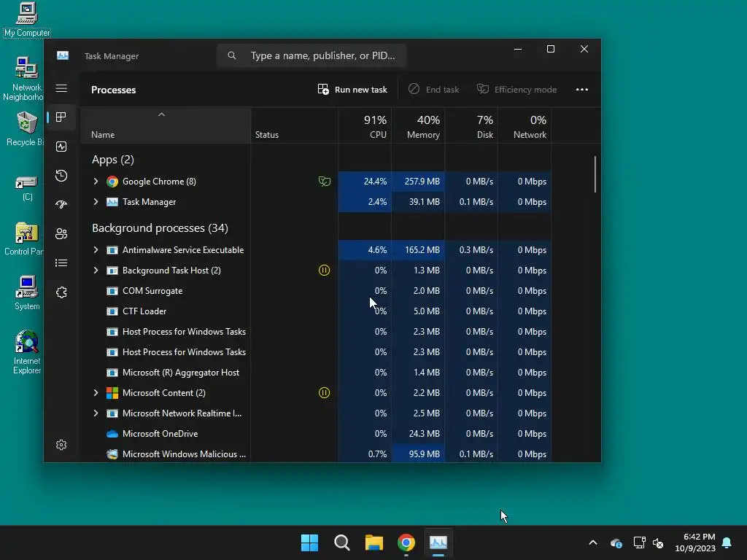Click the process list vertical scrollbar

(x=595, y=174)
